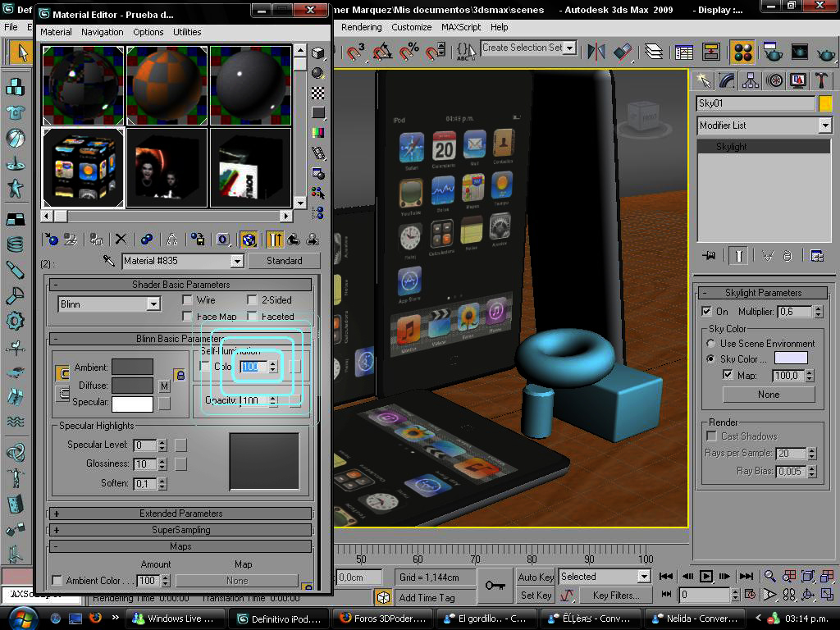Screen dimensions: 840x630
Task: Open the Layer Manager icon
Action: point(654,52)
